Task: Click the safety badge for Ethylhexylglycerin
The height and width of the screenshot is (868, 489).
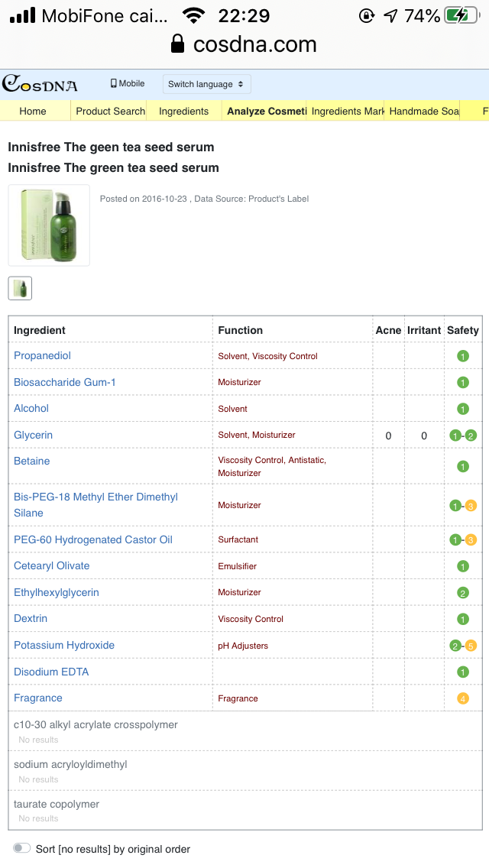Action: (x=462, y=593)
